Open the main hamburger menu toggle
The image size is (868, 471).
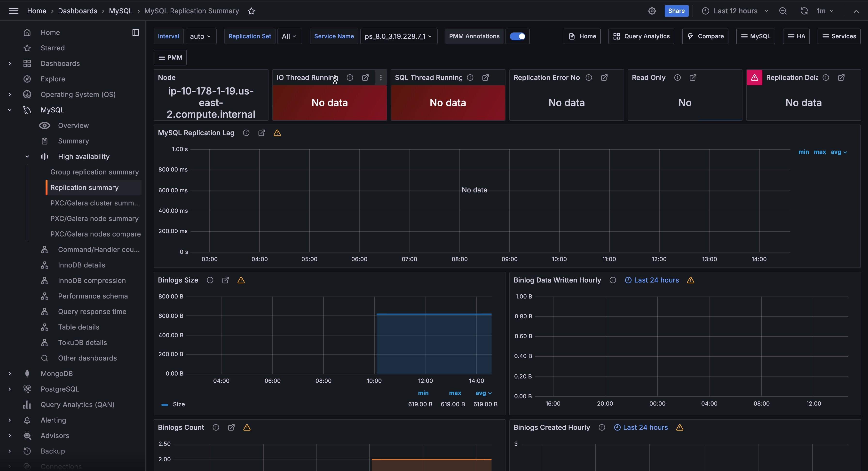coord(14,11)
